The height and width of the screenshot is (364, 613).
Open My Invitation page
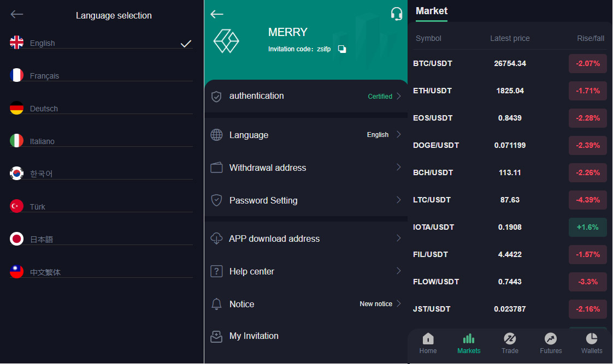point(254,336)
